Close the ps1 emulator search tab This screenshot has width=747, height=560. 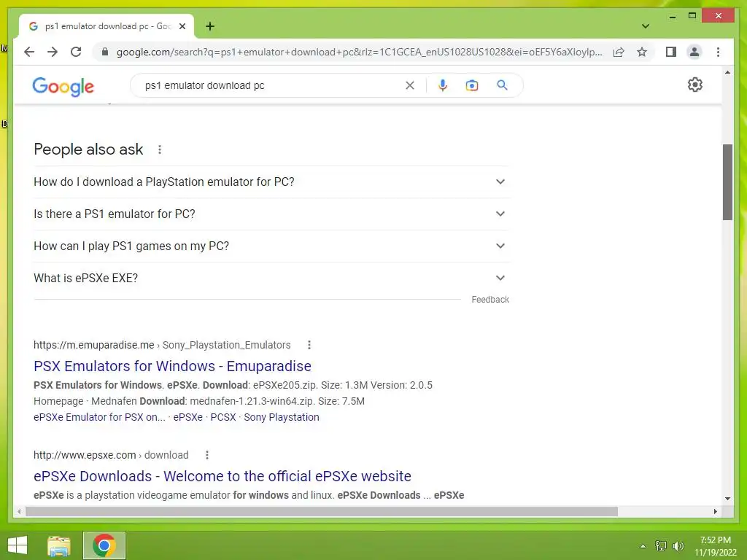click(x=182, y=26)
